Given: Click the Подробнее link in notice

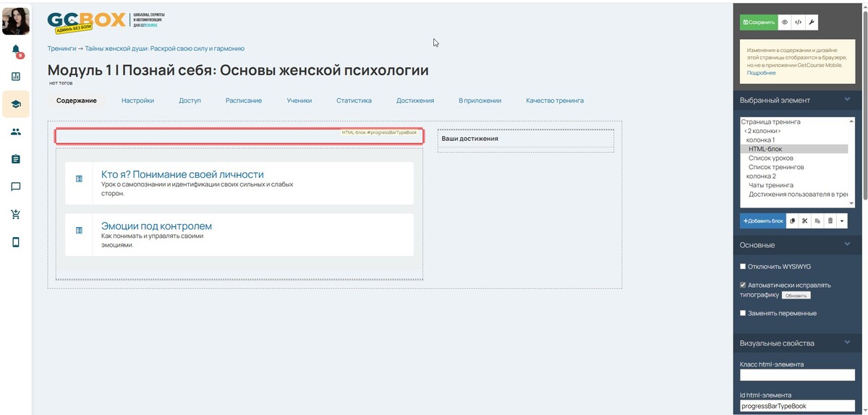Looking at the screenshot, I should tap(761, 73).
